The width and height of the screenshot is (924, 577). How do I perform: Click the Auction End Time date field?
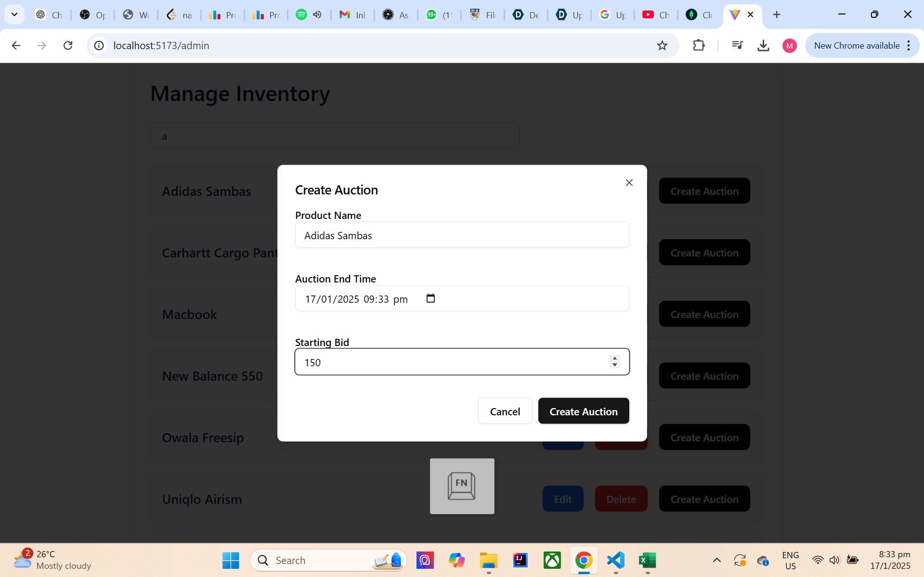click(x=462, y=298)
